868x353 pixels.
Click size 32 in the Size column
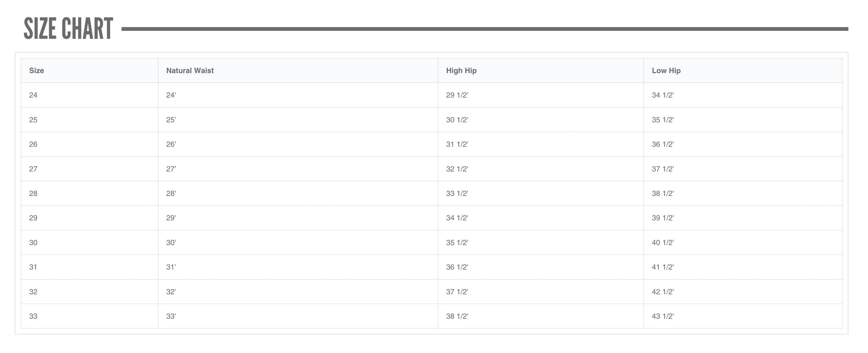coord(33,292)
